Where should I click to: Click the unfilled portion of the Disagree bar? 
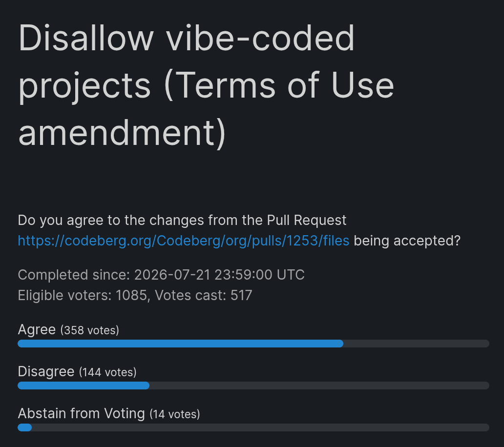(x=319, y=386)
